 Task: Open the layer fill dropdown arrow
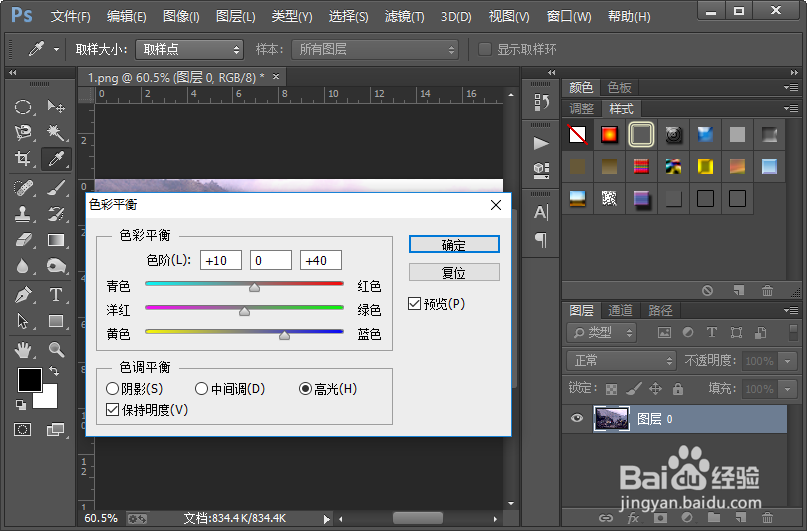(787, 389)
